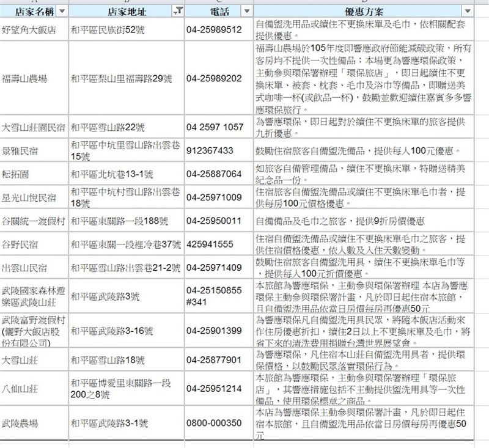Select address 和平區民族街52號

(x=127, y=29)
